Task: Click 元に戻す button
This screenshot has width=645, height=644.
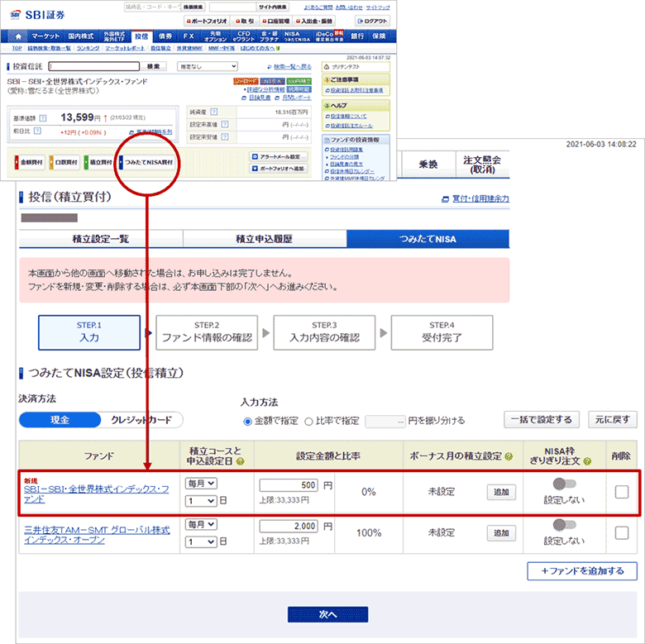Action: [613, 419]
